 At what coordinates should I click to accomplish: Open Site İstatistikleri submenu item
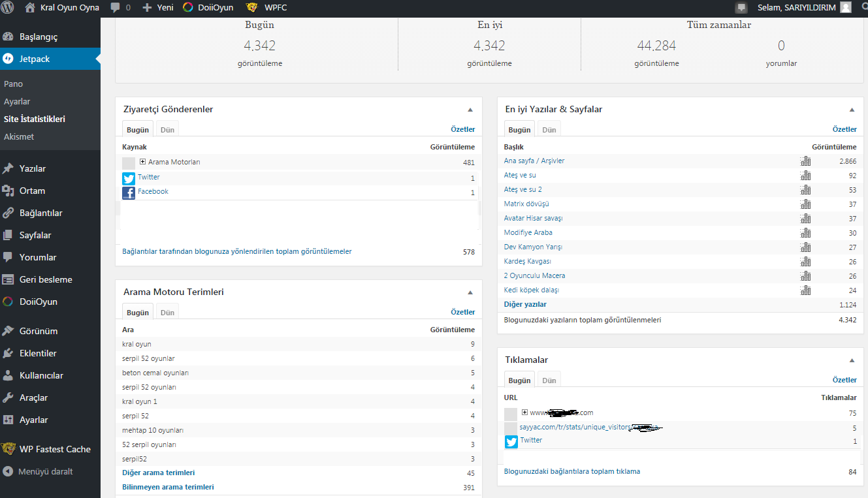[x=35, y=119]
